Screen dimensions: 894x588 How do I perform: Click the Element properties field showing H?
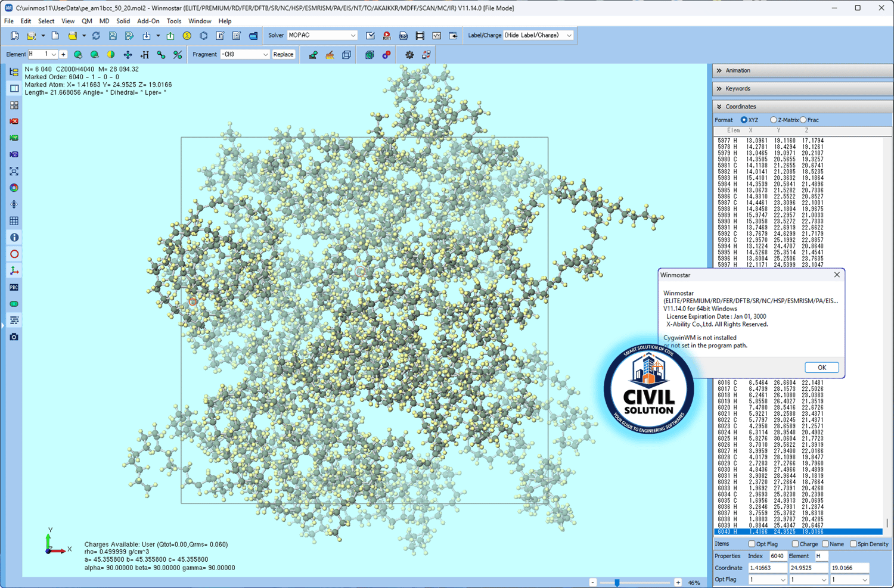(821, 556)
